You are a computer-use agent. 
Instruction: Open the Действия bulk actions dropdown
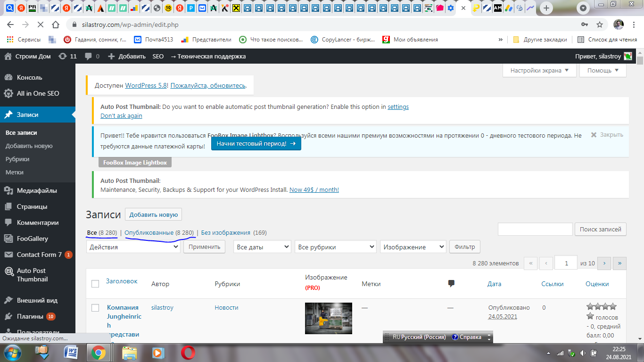[x=133, y=247]
